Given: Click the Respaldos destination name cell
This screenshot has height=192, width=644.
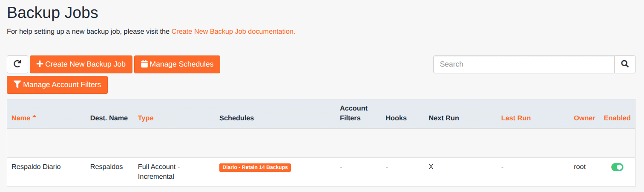Looking at the screenshot, I should [106, 167].
